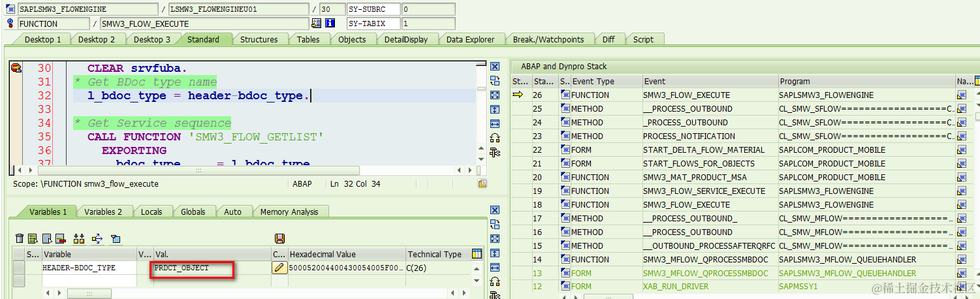Close the source code tool panel
The height and width of the screenshot is (299, 980).
(x=495, y=67)
